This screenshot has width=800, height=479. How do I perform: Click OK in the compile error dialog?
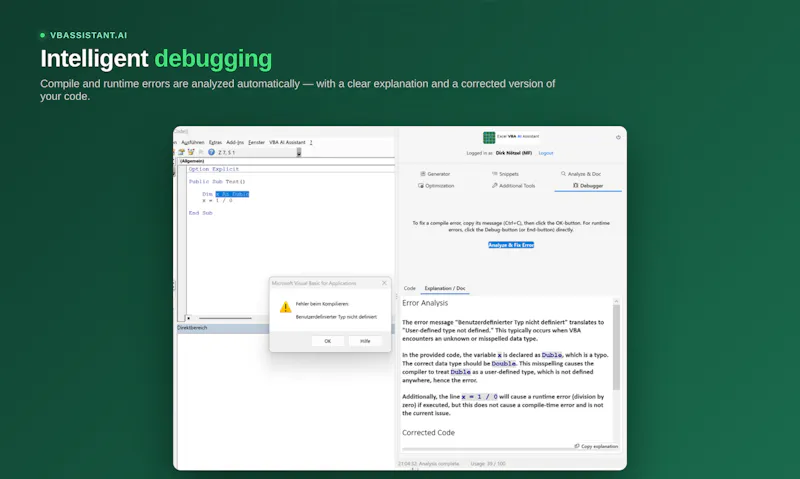[x=328, y=341]
